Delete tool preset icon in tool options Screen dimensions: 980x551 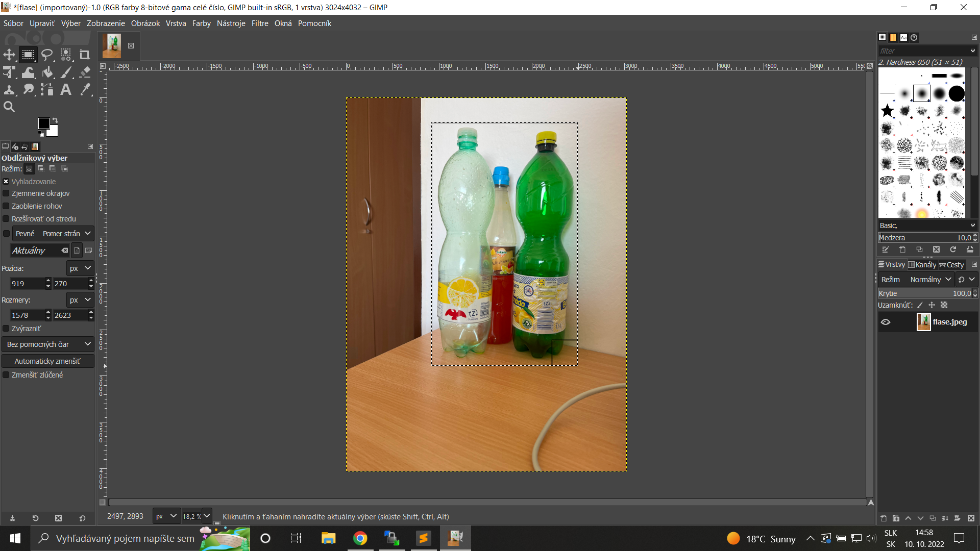58,518
